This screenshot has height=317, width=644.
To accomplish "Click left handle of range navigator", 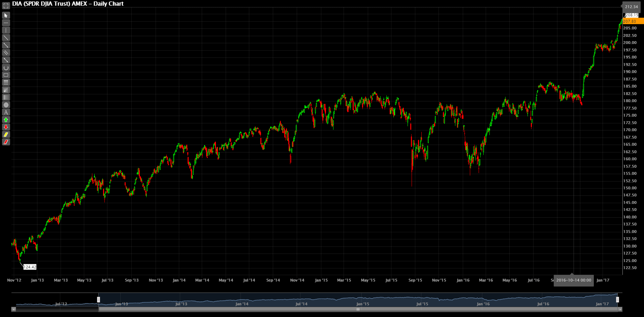I will click(98, 300).
